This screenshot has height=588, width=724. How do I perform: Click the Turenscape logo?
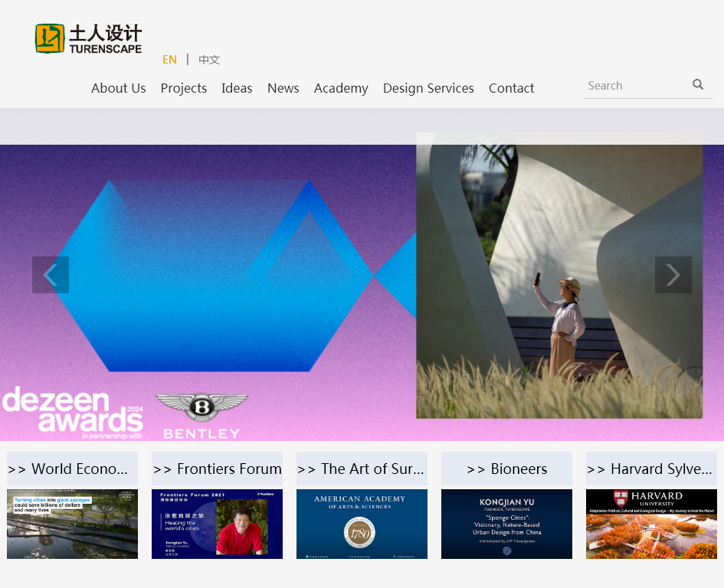pos(88,38)
